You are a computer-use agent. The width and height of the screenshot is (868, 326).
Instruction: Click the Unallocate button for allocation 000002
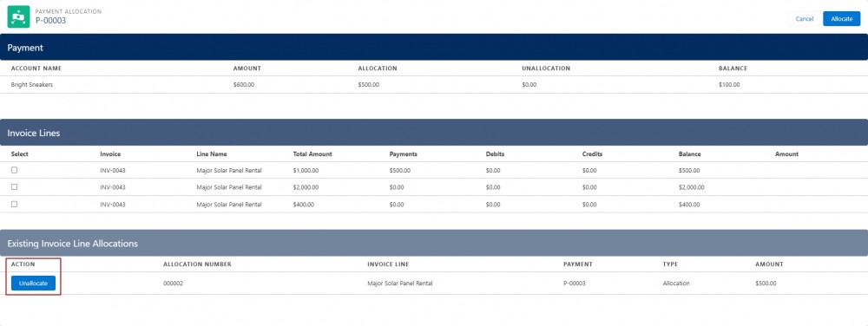pos(33,283)
